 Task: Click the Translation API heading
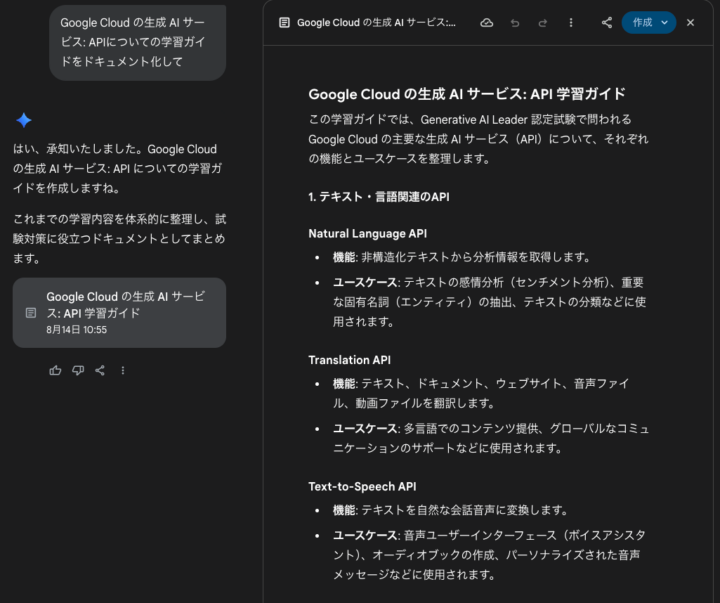349,360
